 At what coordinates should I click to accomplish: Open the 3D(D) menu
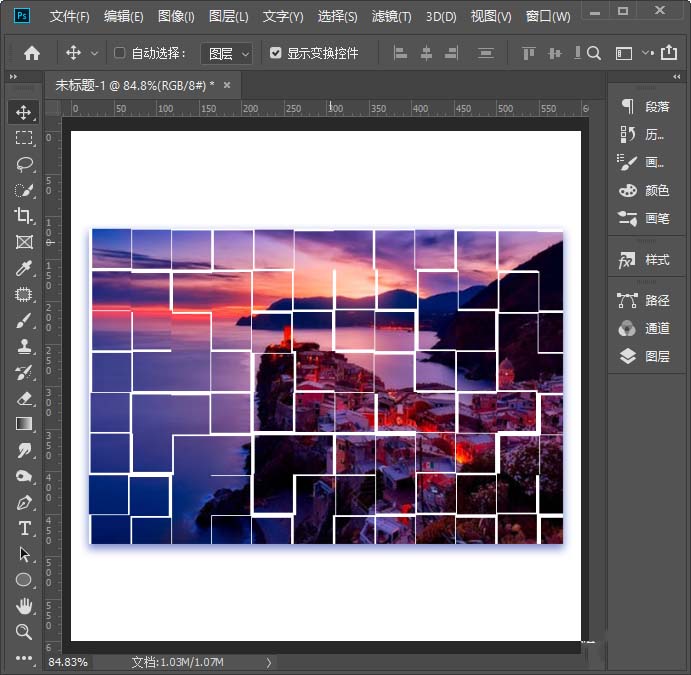point(441,16)
